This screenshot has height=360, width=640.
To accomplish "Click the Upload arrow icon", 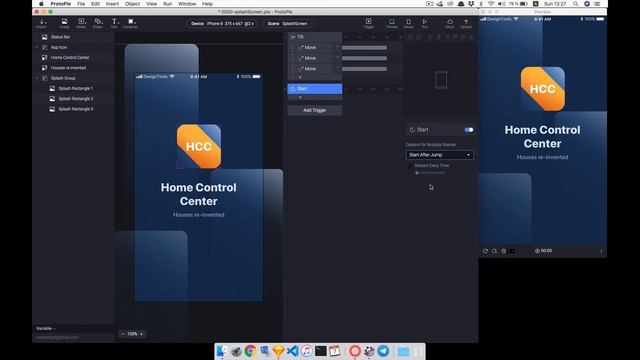I will (x=466, y=23).
